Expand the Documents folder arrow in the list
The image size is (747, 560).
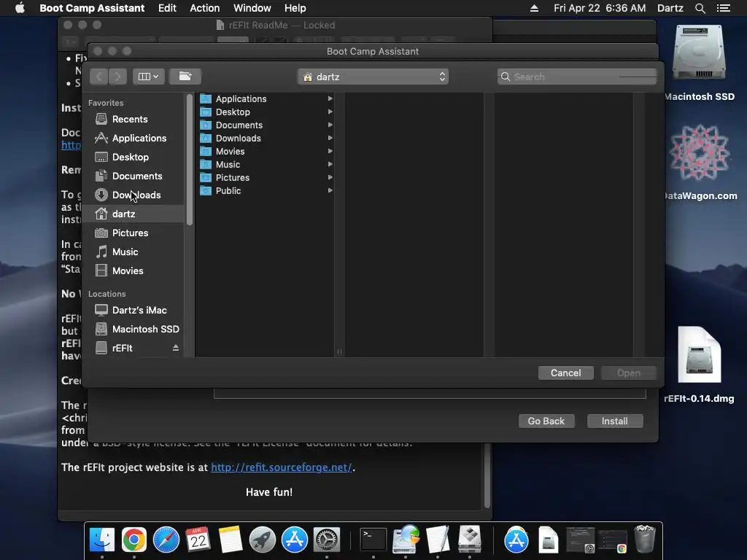coord(330,125)
